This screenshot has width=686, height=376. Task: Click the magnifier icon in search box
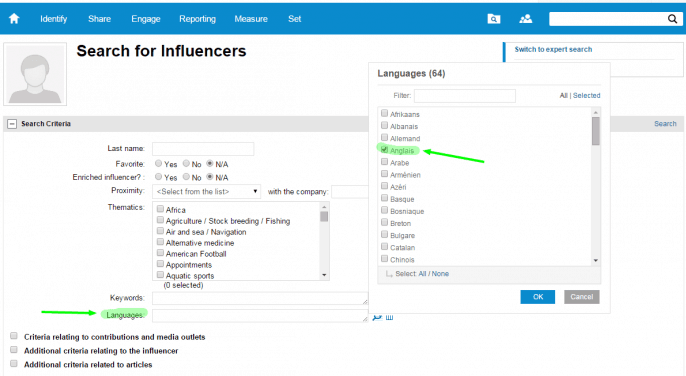coord(672,18)
